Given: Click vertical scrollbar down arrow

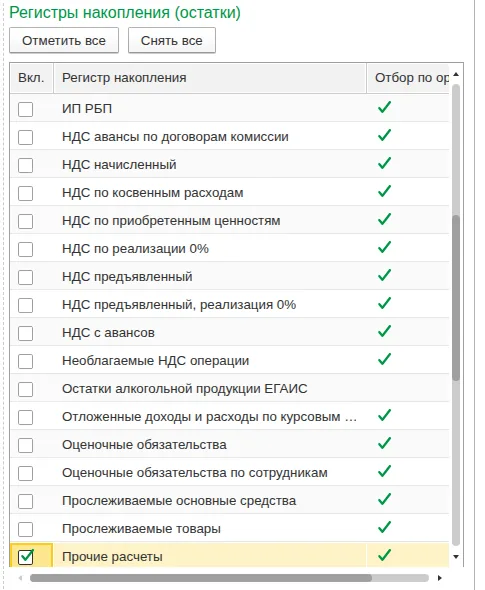Looking at the screenshot, I should pos(456,557).
